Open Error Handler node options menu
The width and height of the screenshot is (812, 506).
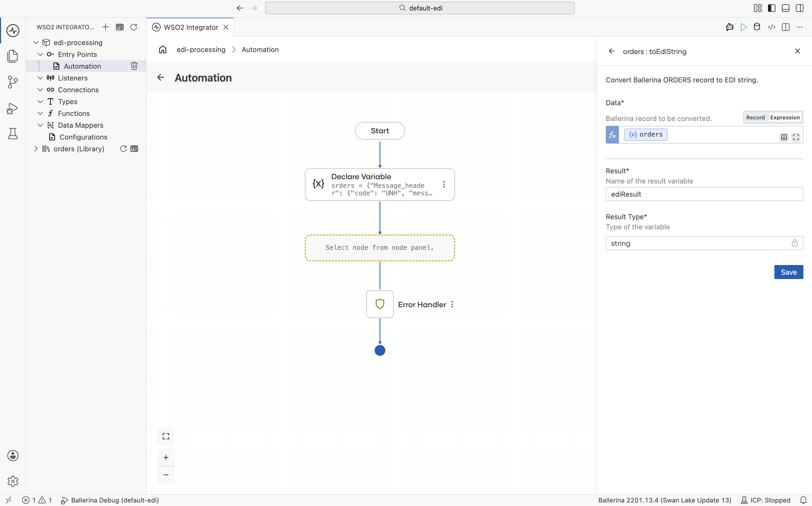point(452,304)
